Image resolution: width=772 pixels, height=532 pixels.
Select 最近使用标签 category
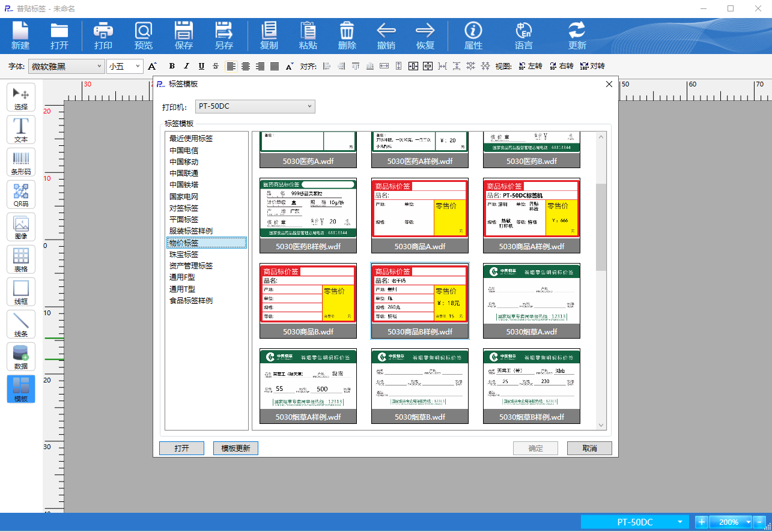tap(191, 139)
